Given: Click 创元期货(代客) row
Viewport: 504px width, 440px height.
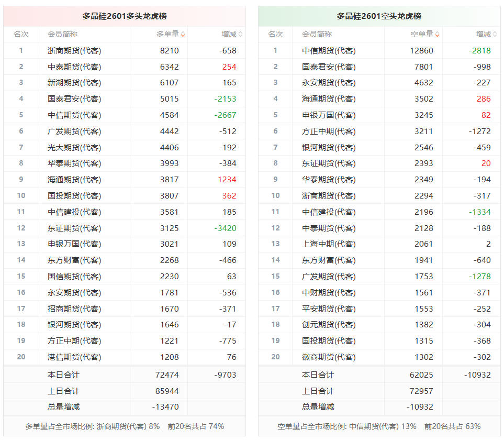Looking at the screenshot, I should 329,325.
